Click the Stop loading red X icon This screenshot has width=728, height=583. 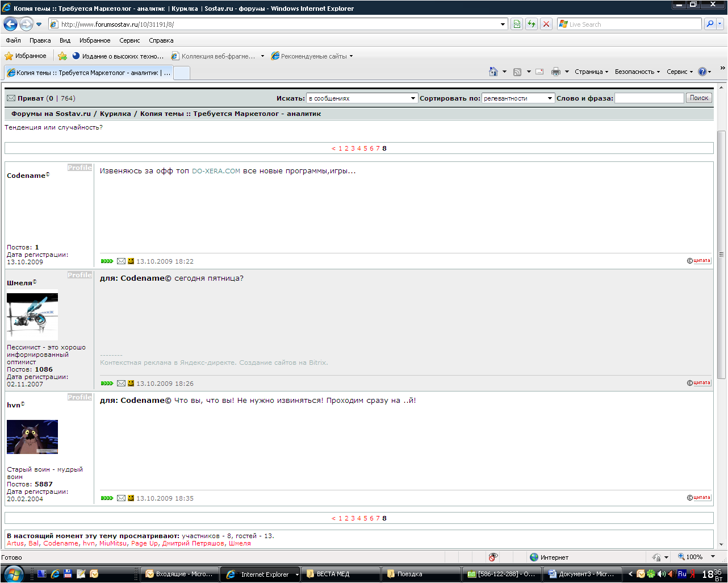(546, 24)
